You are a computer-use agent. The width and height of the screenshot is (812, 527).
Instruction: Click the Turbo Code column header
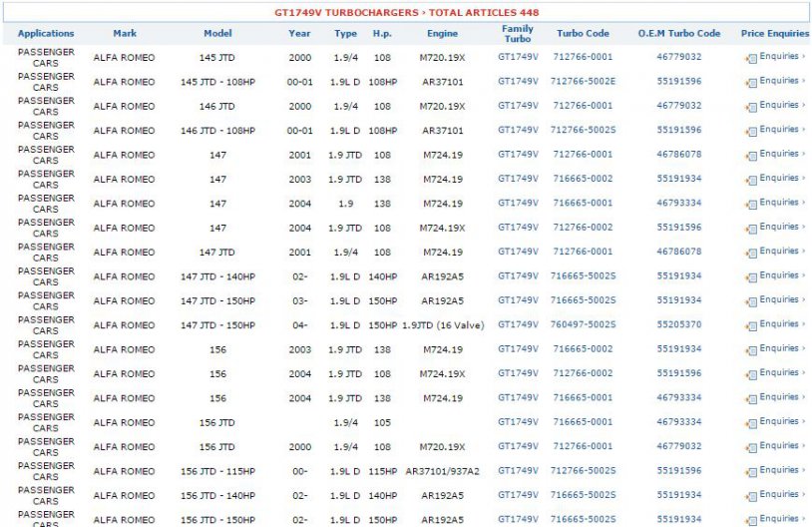pyautogui.click(x=583, y=34)
